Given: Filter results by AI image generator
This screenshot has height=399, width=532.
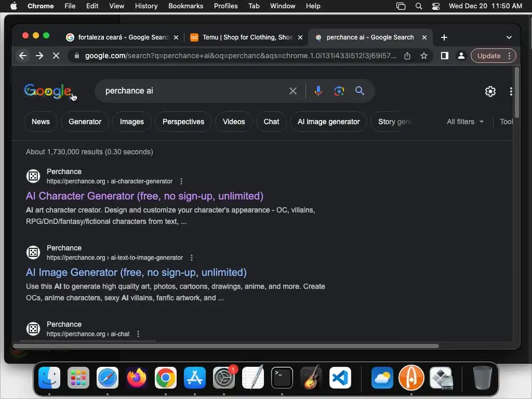Looking at the screenshot, I should click(328, 122).
